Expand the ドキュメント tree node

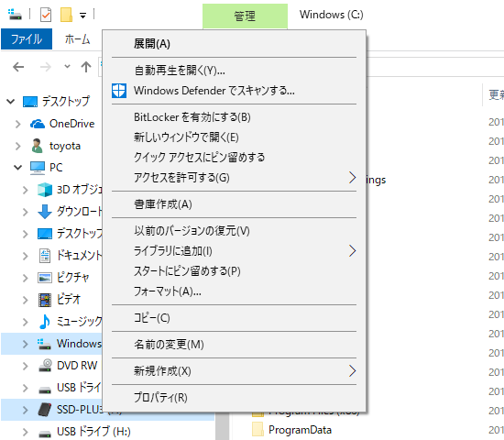tap(26, 256)
